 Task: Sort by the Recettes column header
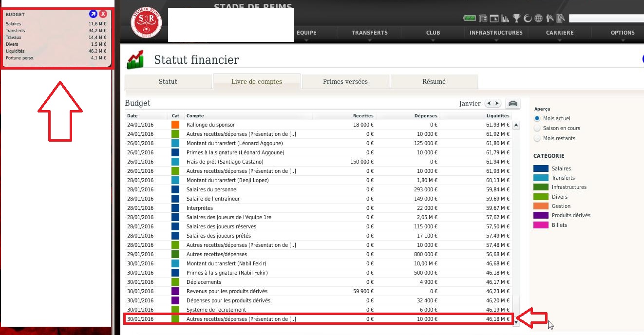363,116
